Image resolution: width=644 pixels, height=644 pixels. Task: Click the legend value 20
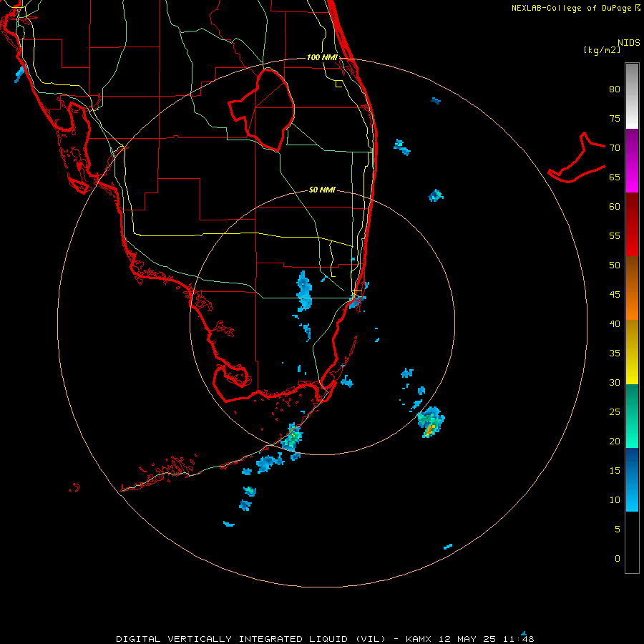[x=615, y=441]
